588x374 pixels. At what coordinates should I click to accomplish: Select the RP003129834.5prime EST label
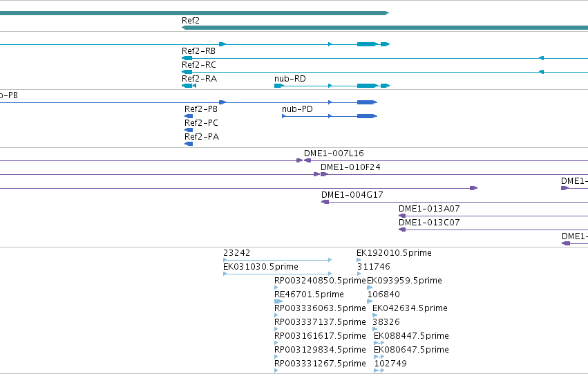pos(320,350)
